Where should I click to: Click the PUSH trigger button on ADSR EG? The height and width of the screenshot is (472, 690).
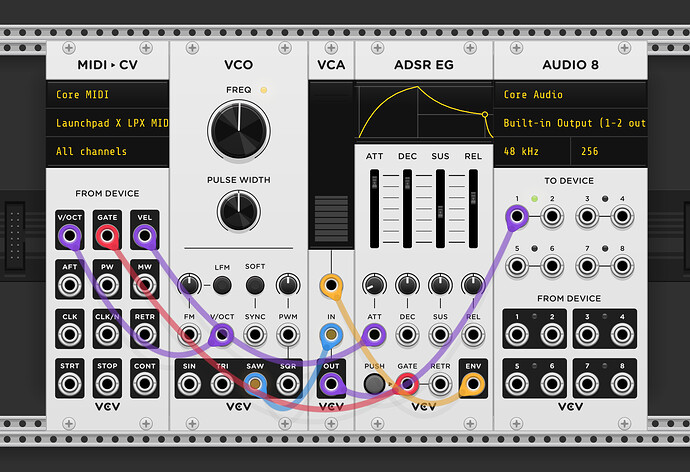[374, 384]
